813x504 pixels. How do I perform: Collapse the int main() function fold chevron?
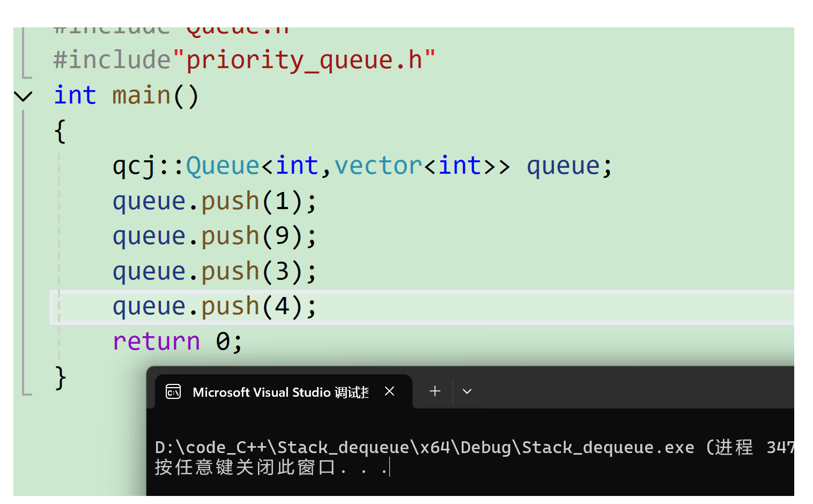(23, 97)
